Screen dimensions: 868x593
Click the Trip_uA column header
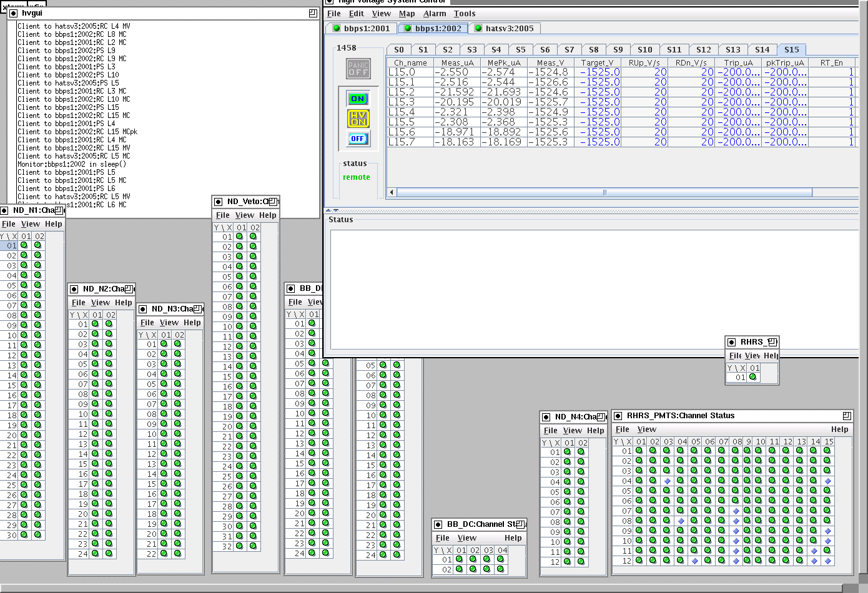[739, 63]
